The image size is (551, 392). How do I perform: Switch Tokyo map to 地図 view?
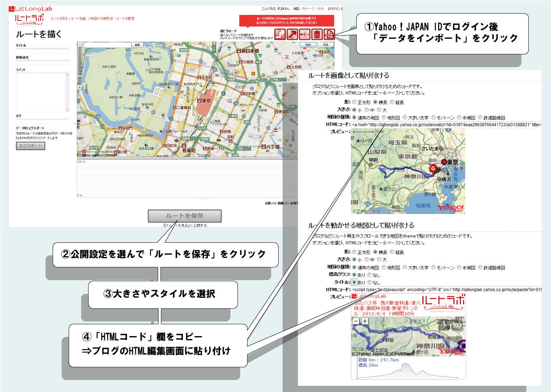tap(308, 45)
